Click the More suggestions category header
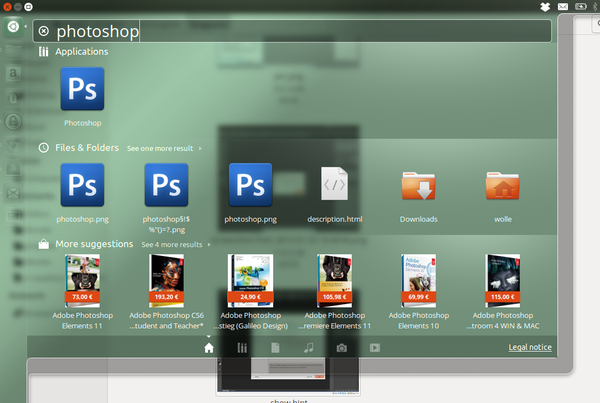The image size is (600, 403). tap(86, 244)
